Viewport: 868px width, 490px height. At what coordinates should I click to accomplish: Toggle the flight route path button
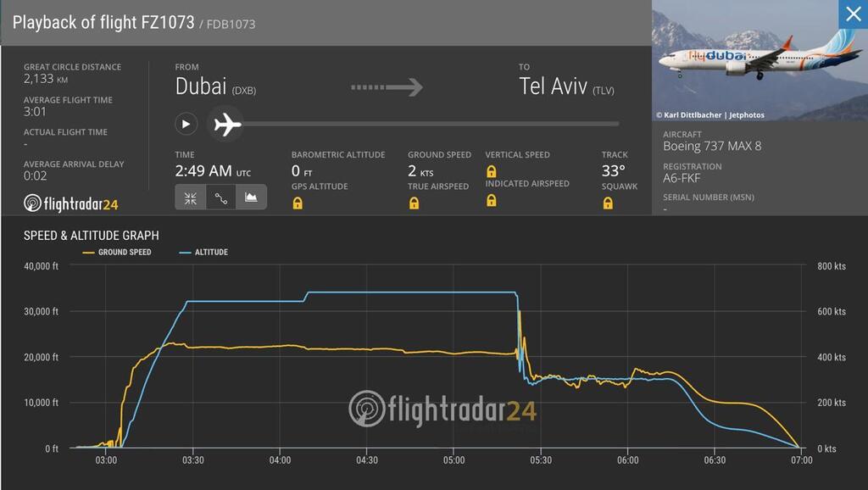pyautogui.click(x=221, y=198)
